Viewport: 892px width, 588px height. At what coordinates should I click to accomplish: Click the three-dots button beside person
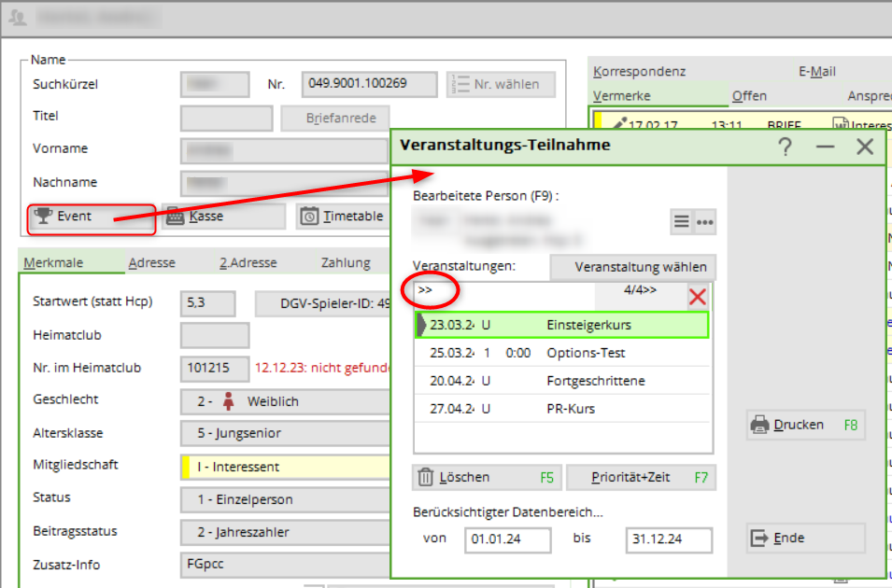(x=705, y=222)
